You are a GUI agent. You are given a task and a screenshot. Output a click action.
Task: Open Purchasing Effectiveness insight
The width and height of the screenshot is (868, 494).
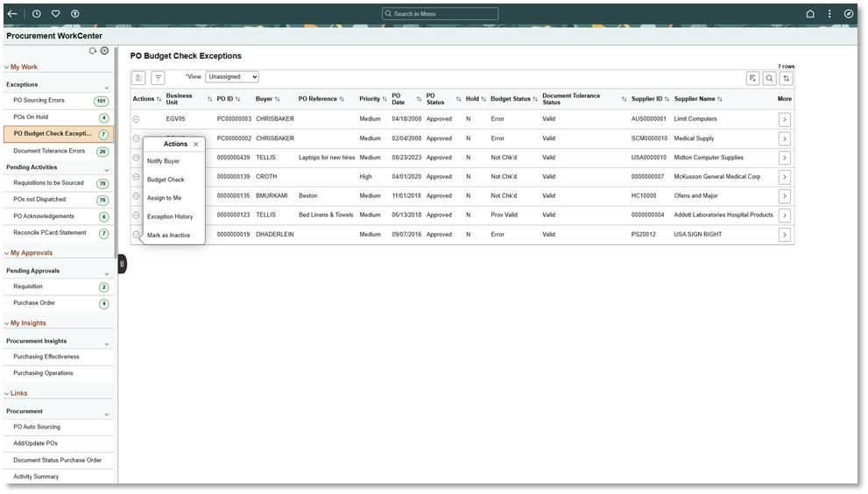tap(46, 356)
